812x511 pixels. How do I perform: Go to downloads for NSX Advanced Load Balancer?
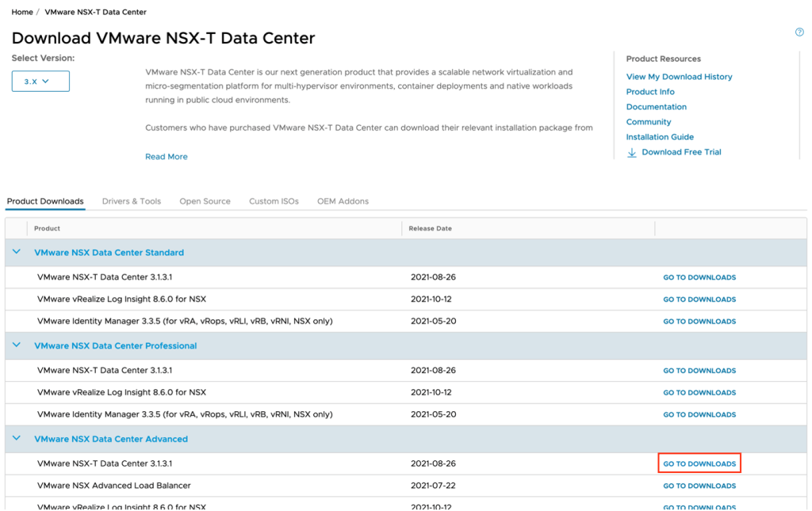699,486
